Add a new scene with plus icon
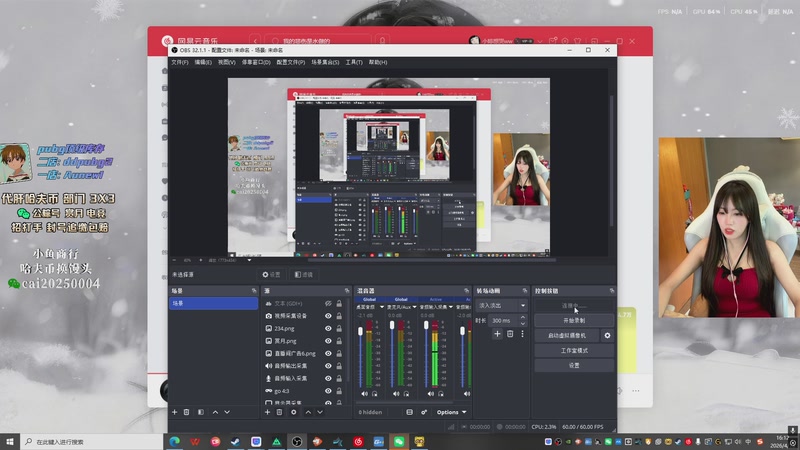The width and height of the screenshot is (800, 450). pos(174,412)
